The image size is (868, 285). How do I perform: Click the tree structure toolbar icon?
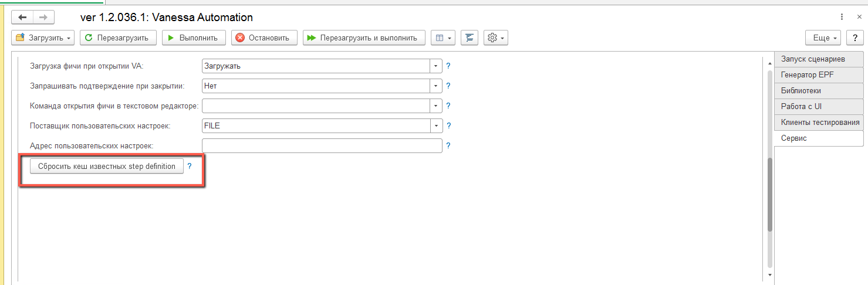coord(470,38)
